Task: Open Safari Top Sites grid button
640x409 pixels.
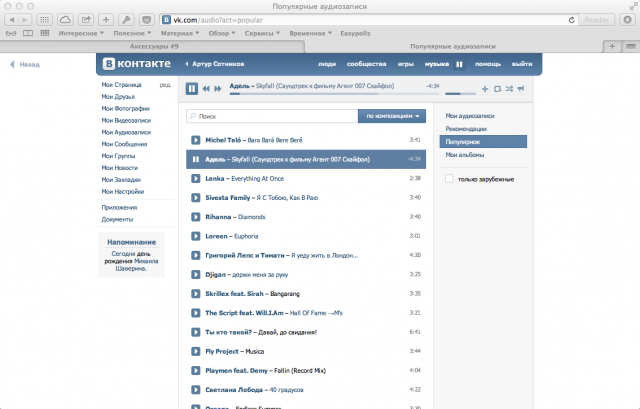Action: pyautogui.click(x=44, y=20)
